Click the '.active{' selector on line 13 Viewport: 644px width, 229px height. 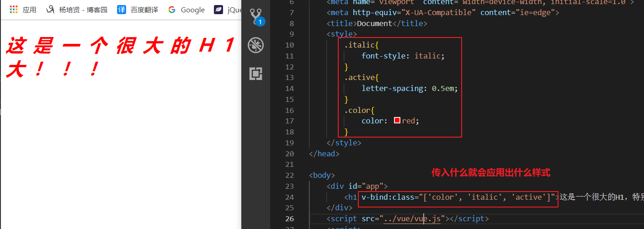362,77
